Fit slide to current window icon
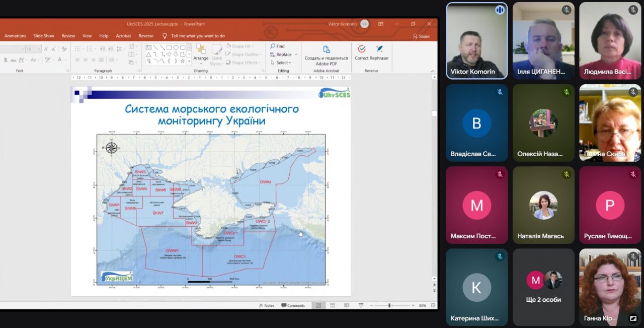 coord(433,306)
